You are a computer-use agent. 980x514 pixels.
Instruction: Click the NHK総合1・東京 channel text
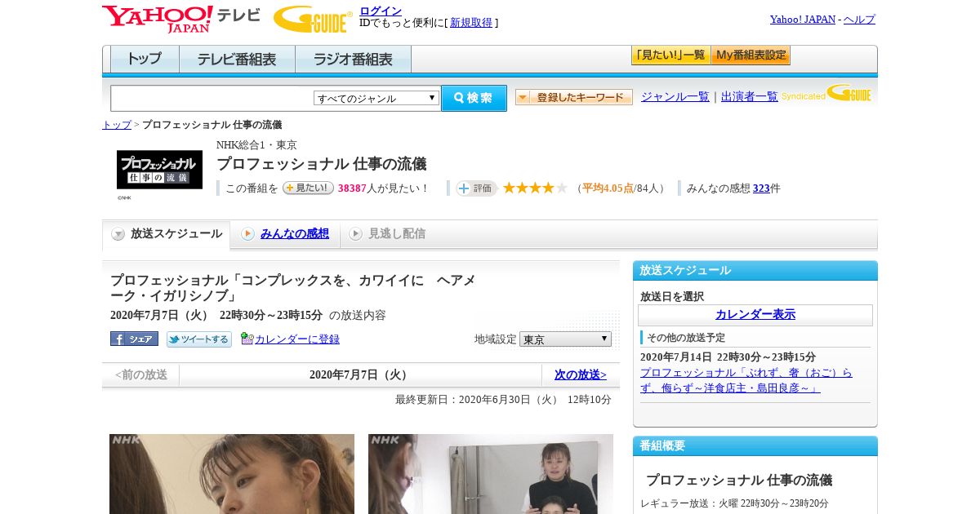[256, 145]
